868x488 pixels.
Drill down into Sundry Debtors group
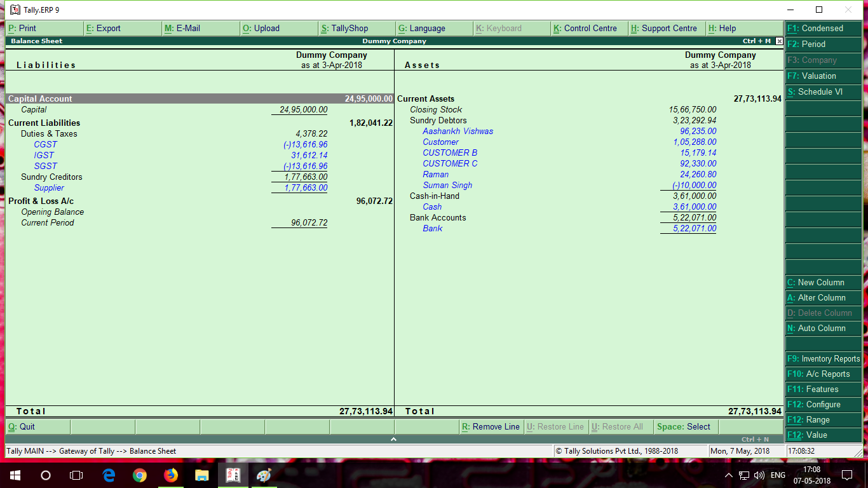[438, 120]
